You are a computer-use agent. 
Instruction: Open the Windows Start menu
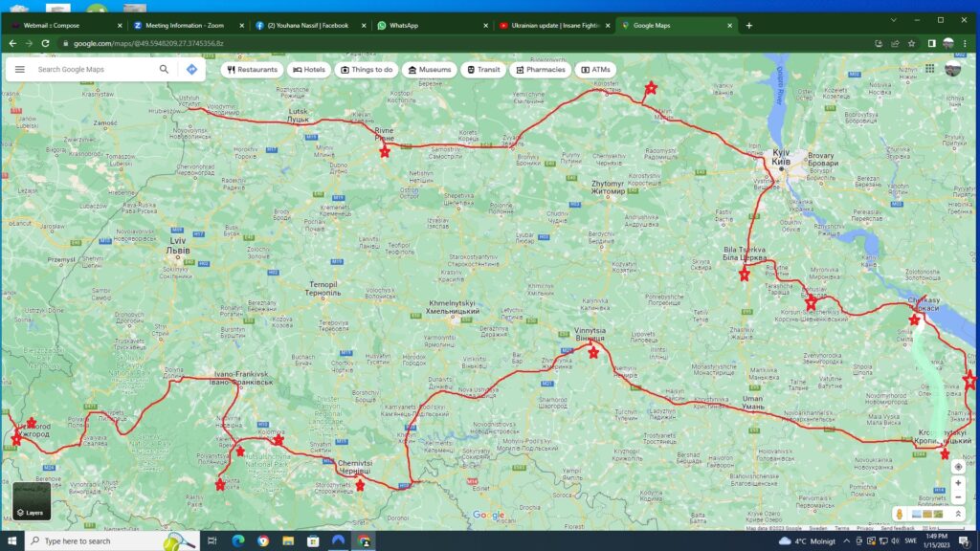coord(11,541)
